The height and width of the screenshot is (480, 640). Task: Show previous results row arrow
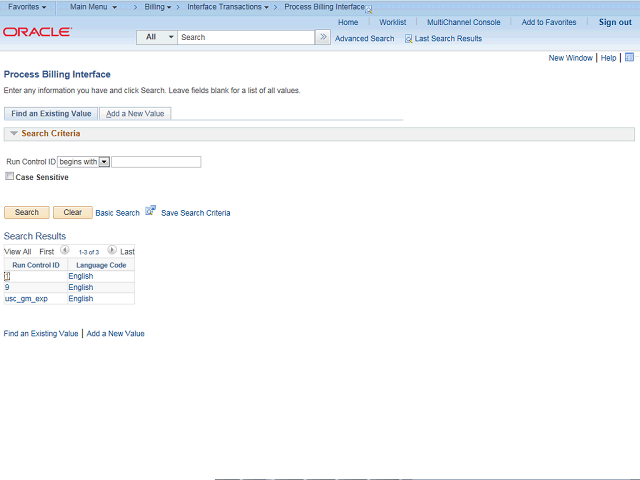[64, 250]
